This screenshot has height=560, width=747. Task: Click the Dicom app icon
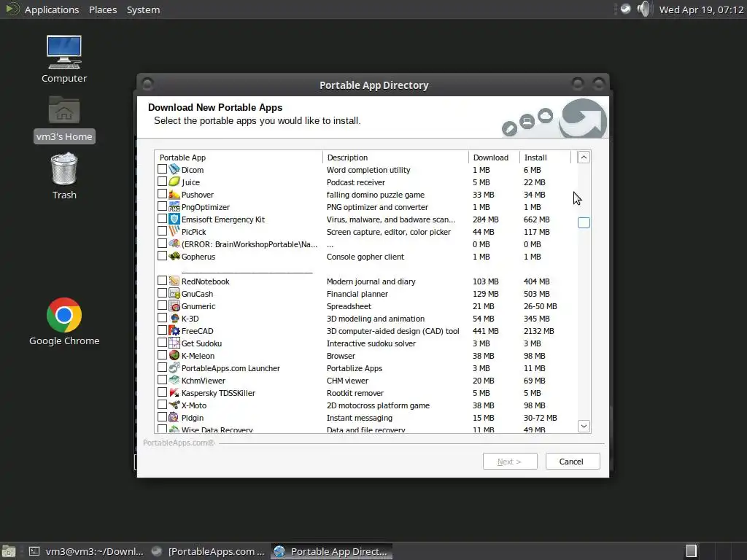click(x=174, y=169)
